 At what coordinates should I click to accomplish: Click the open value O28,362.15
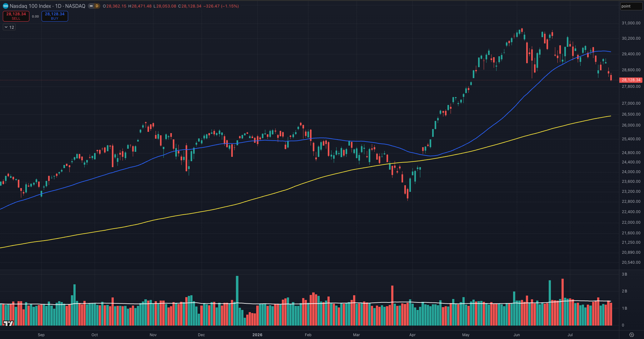115,6
